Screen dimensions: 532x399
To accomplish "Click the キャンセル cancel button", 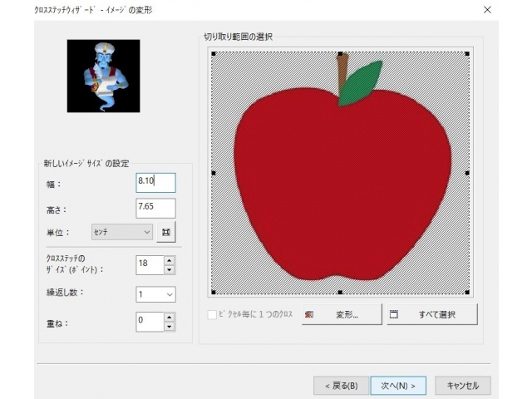I will pyautogui.click(x=463, y=386).
